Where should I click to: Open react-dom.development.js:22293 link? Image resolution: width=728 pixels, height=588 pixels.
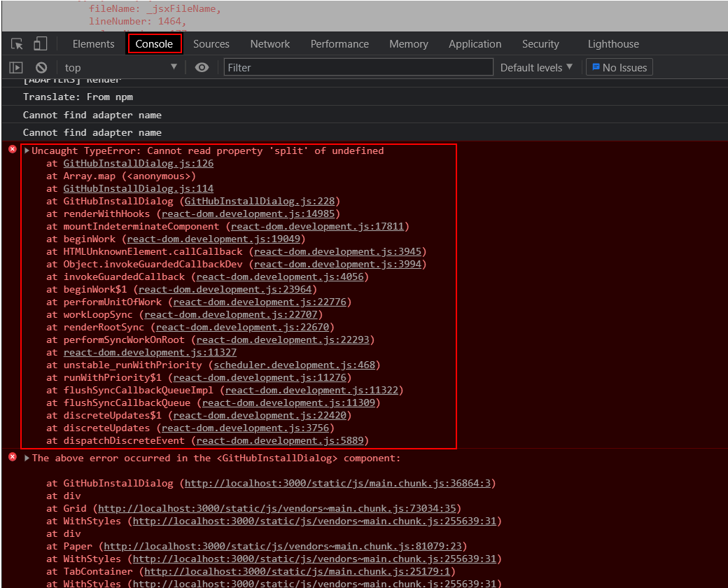tap(283, 339)
